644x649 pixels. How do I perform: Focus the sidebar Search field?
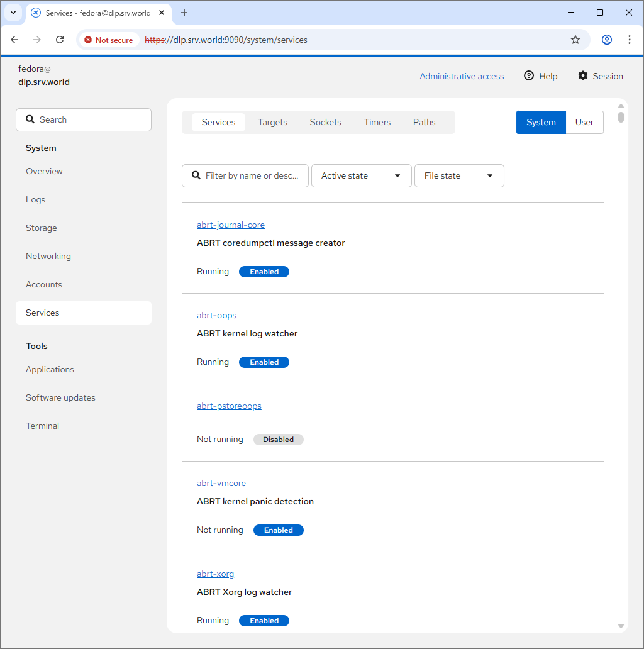pyautogui.click(x=84, y=119)
